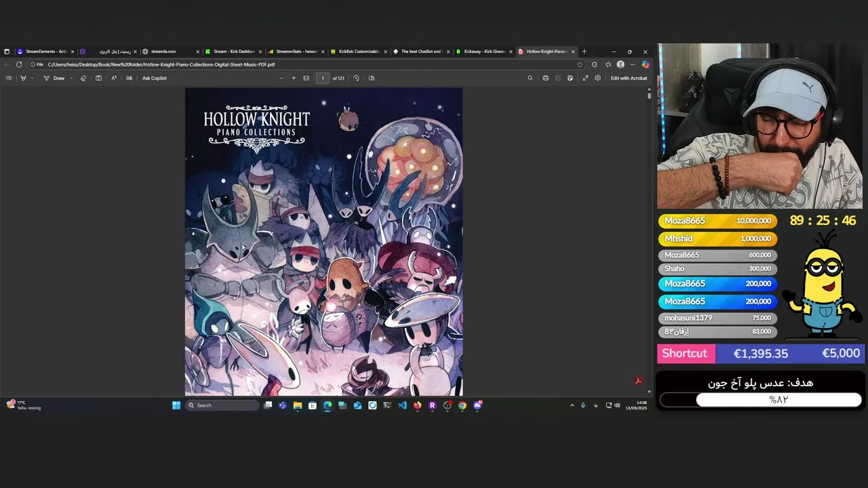Open the Copilot sidebar icon

point(645,64)
